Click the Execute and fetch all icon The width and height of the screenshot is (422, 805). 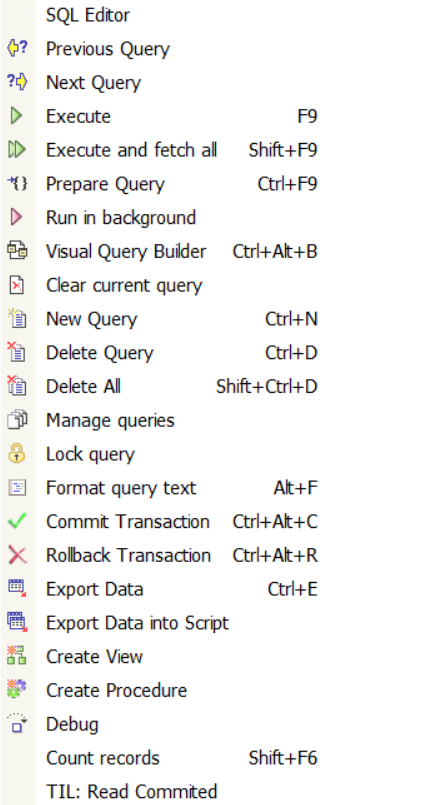(x=17, y=150)
